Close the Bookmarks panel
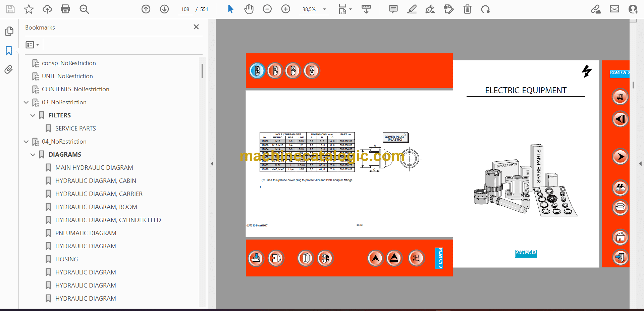This screenshot has height=311, width=644. [196, 27]
